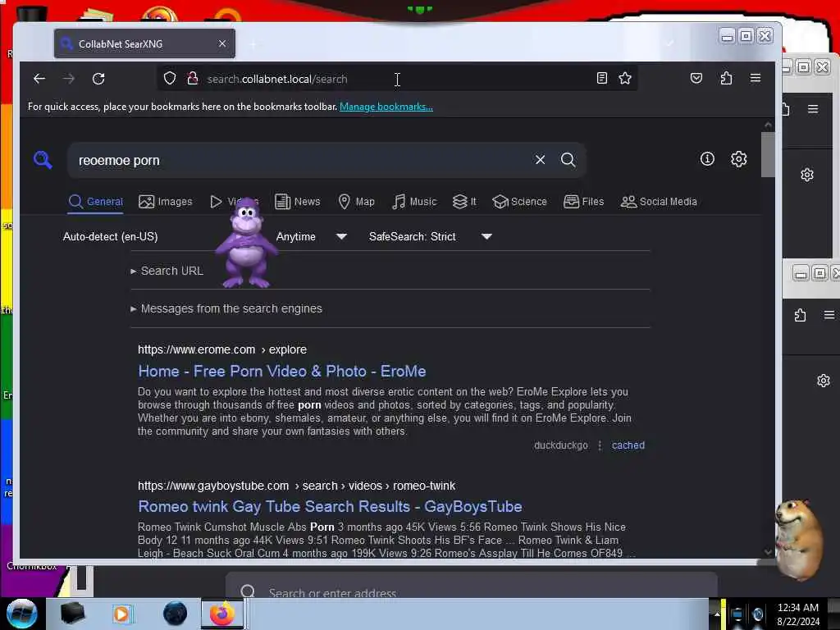Expand Messages from the search engines
The height and width of the screenshot is (630, 840).
tap(226, 308)
